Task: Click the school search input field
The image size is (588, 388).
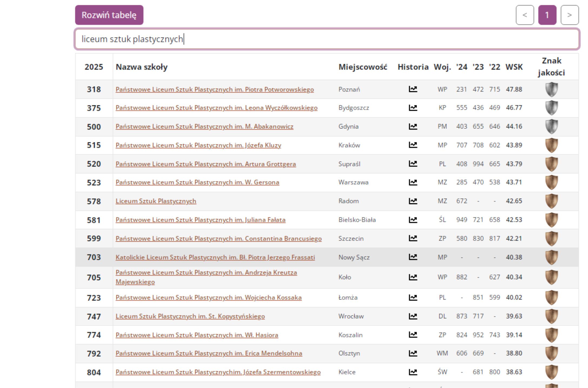Action: coord(327,39)
